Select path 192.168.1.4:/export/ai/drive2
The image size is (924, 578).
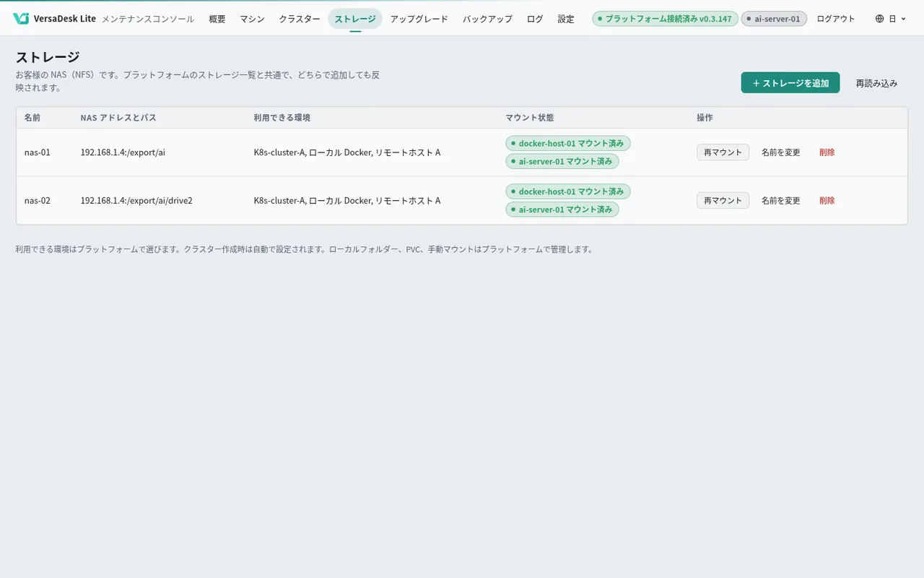(136, 201)
